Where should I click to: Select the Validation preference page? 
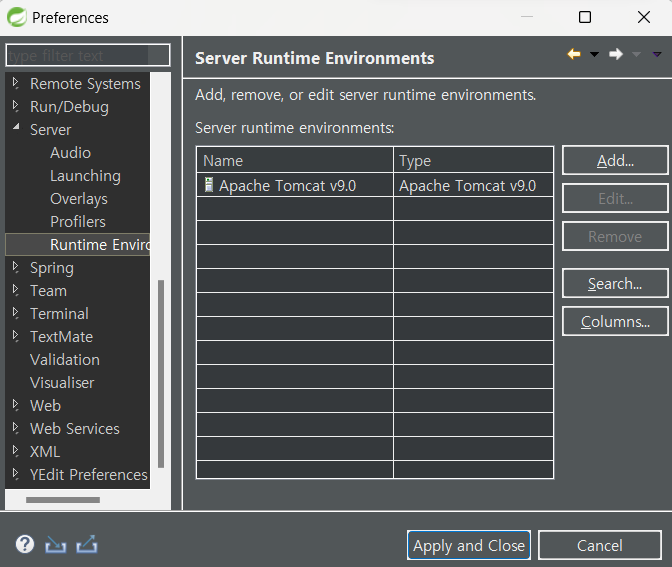[65, 360]
